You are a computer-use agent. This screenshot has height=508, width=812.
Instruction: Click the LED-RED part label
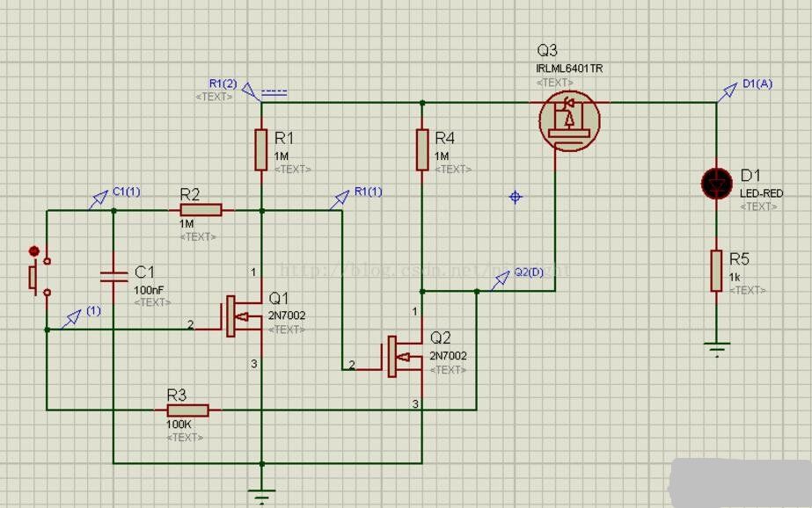point(761,193)
